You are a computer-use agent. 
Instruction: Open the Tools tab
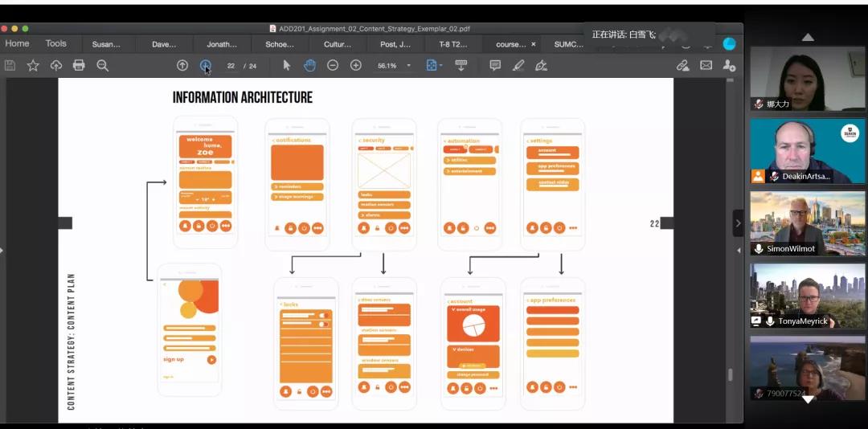pyautogui.click(x=56, y=43)
